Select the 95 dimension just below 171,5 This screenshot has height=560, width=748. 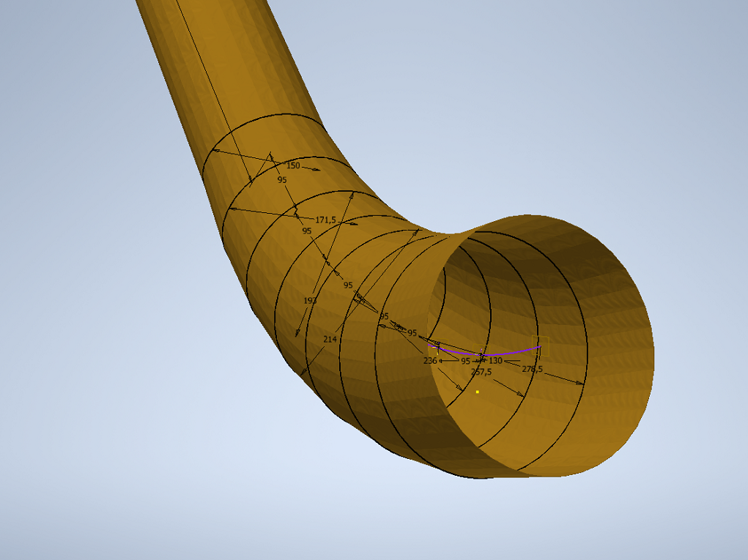[306, 231]
